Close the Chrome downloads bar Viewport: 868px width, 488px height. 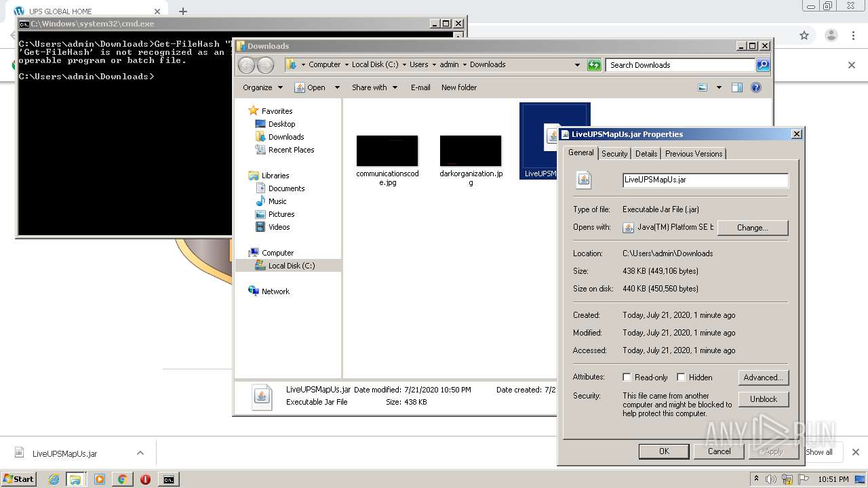tap(855, 452)
